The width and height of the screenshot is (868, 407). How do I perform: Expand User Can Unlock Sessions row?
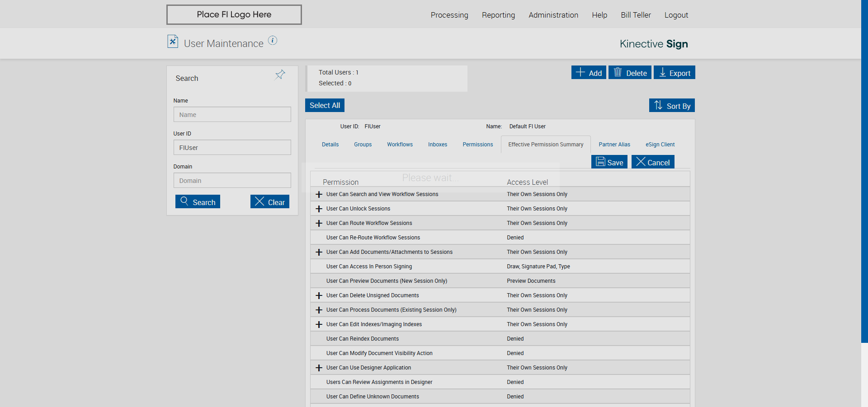click(x=319, y=209)
